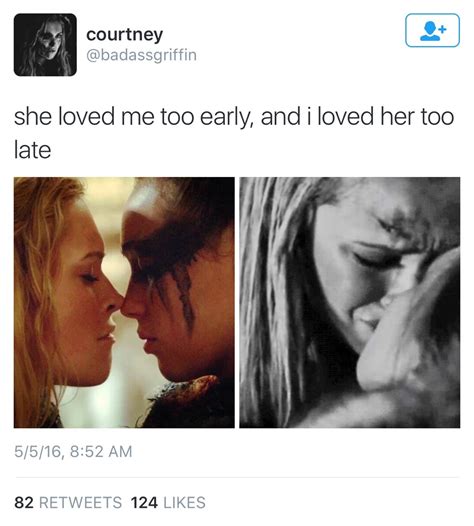Open courtney's profile avatar picture
This screenshot has height=526, width=474.
pos(45,45)
